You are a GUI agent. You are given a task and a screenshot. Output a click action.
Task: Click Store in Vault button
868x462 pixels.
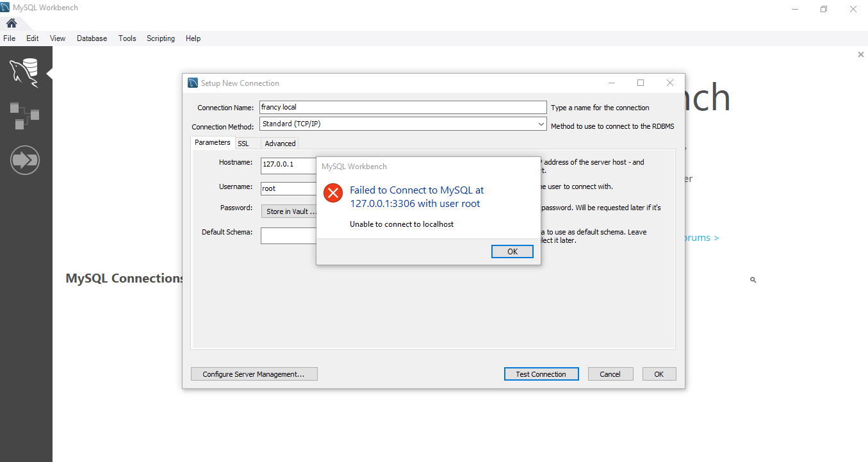[x=290, y=211]
